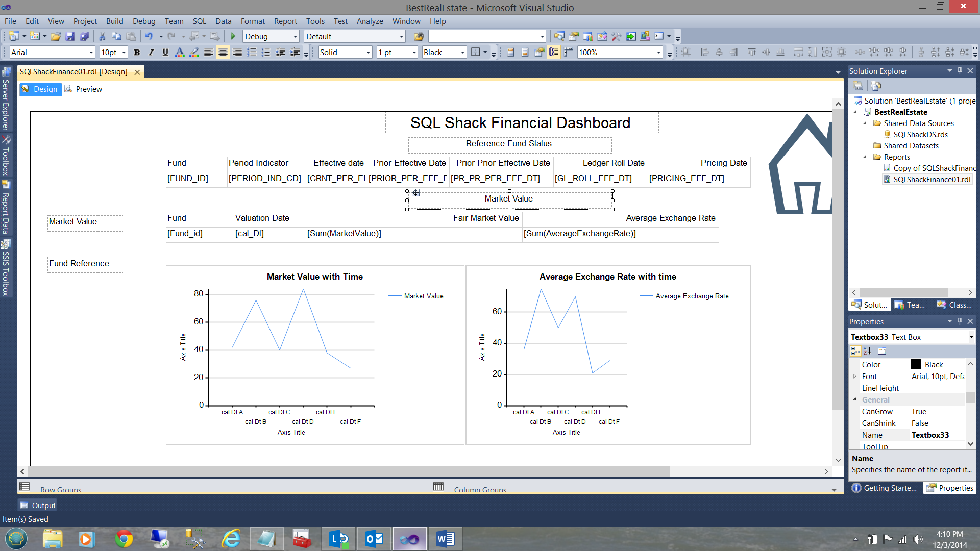Click the numbered list icon
This screenshot has width=980, height=551.
pyautogui.click(x=252, y=52)
